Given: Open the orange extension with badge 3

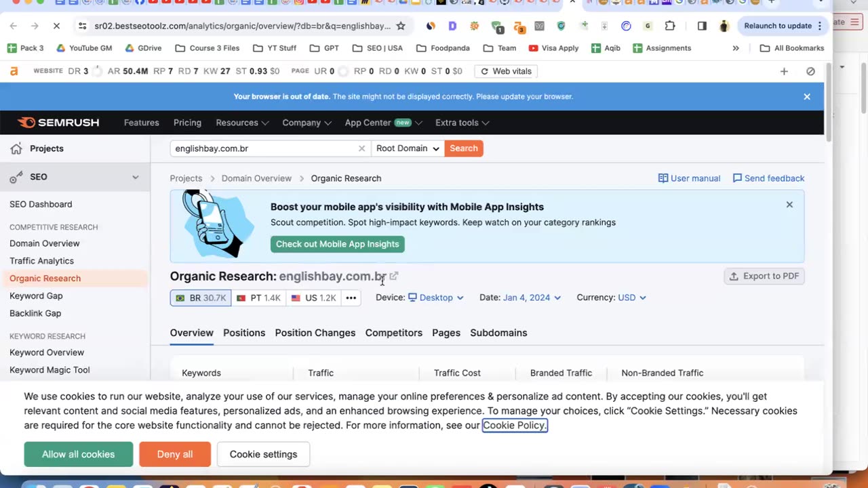Looking at the screenshot, I should click(519, 26).
